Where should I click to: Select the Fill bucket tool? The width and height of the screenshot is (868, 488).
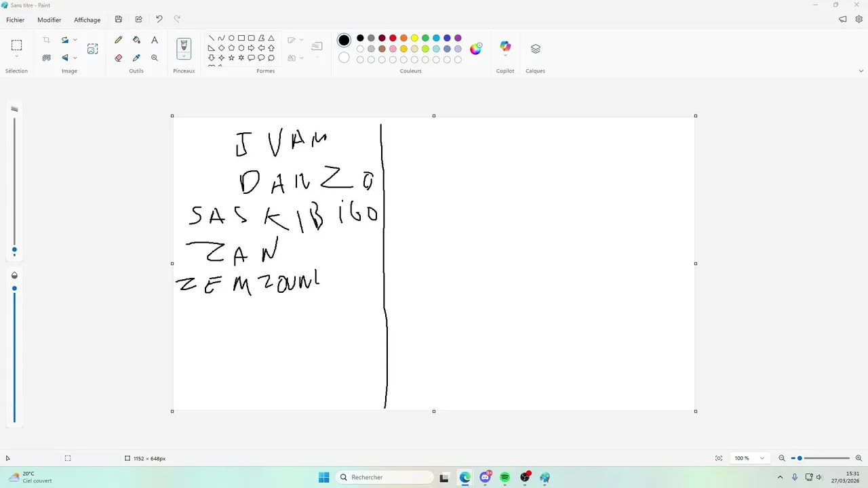tap(136, 40)
